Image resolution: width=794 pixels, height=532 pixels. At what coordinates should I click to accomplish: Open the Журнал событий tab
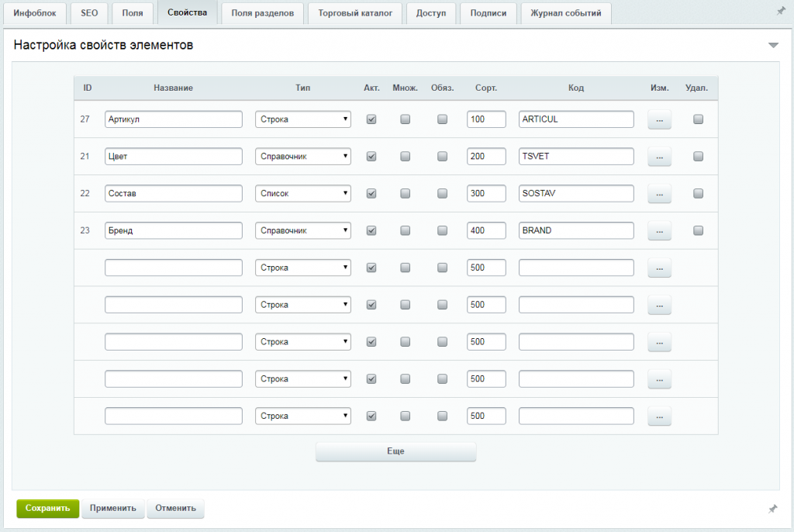566,13
